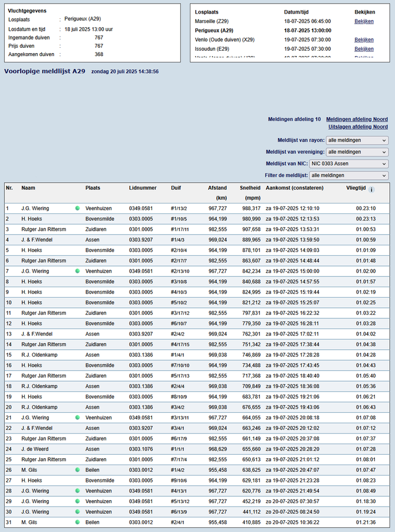Click lidnummer 0303.9207 in row 4
Image resolution: width=395 pixels, height=532 pixels.
(x=141, y=240)
